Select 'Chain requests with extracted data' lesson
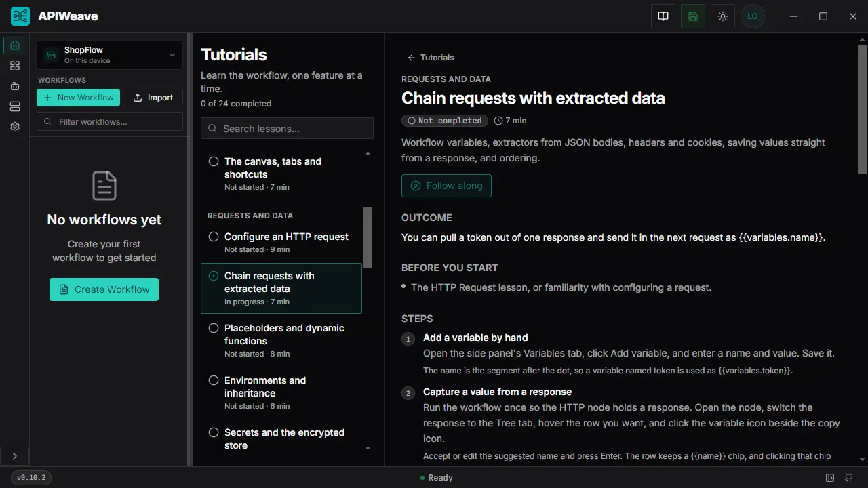 click(x=281, y=288)
